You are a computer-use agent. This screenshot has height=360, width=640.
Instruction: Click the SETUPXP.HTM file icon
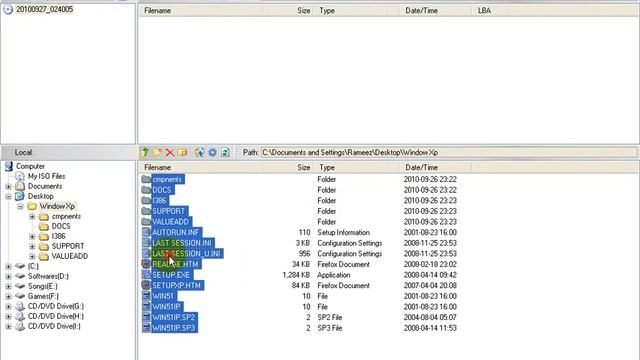pyautogui.click(x=146, y=285)
